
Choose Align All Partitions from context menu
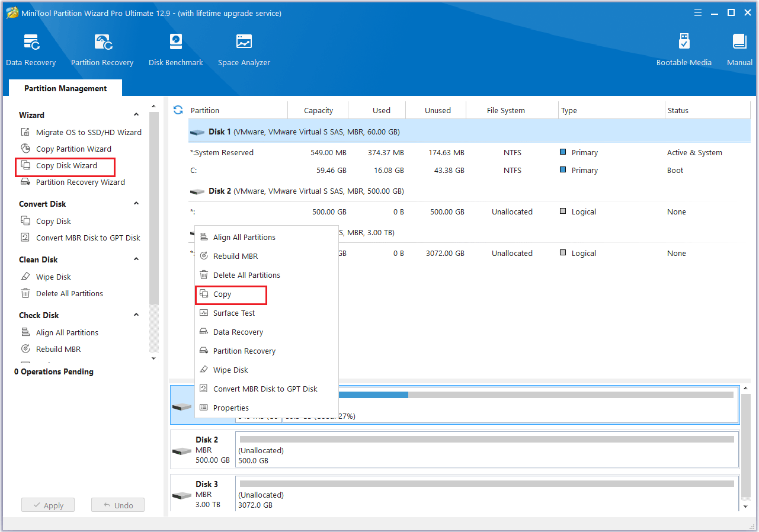[267, 237]
